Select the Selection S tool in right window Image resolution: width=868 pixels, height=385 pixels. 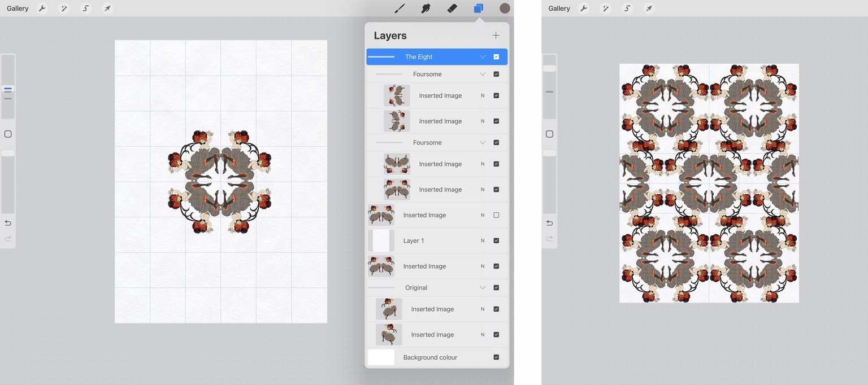point(627,8)
